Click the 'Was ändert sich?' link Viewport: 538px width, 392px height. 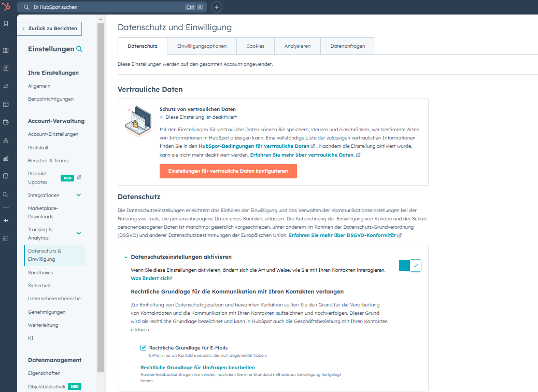pos(152,278)
